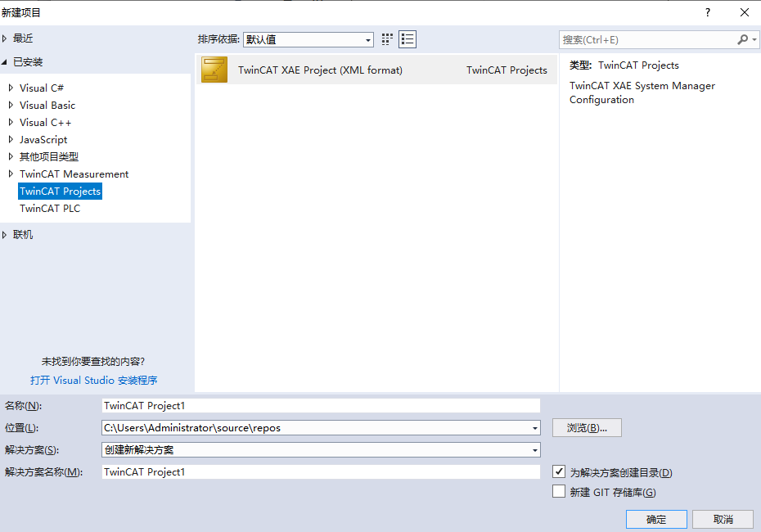The height and width of the screenshot is (532, 761).
Task: Switch to the medium icons list view
Action: click(408, 39)
